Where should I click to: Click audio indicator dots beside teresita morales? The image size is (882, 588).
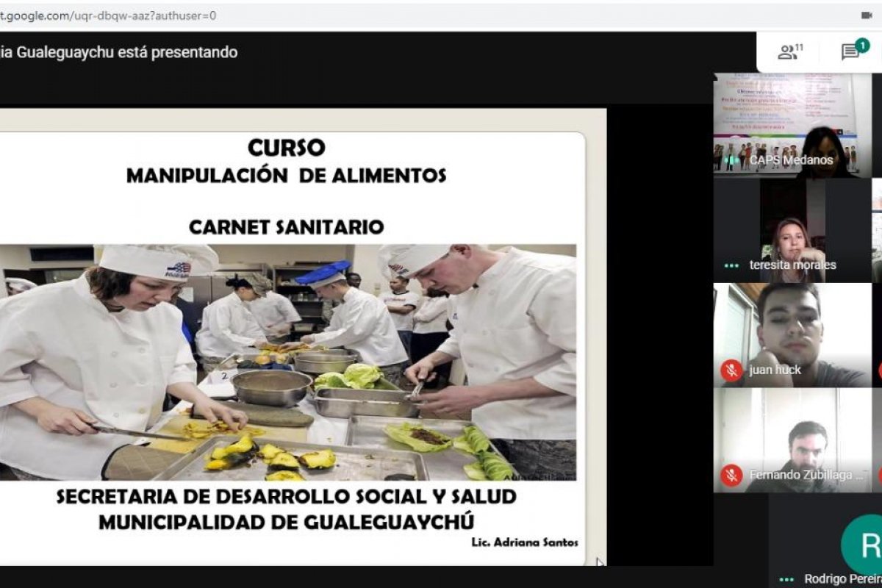click(x=731, y=265)
